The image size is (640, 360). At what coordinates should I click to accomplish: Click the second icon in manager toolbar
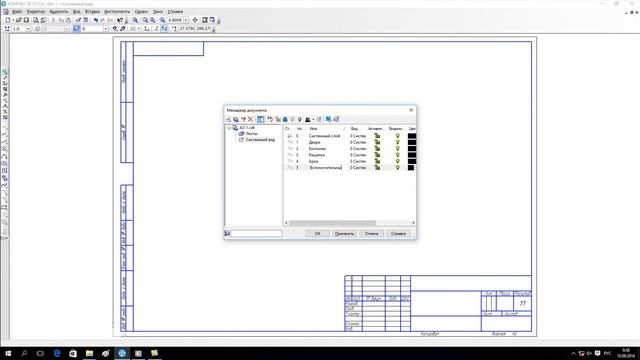pos(236,119)
